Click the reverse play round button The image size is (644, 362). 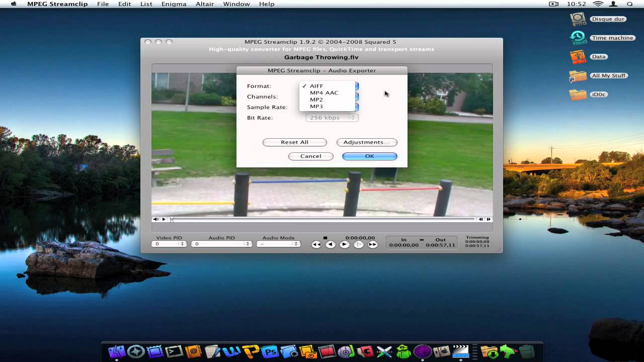330,244
